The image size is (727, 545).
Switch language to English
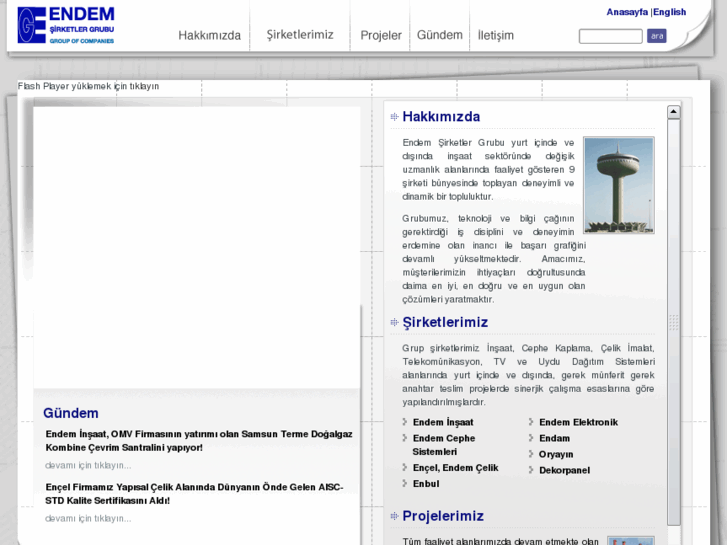670,12
